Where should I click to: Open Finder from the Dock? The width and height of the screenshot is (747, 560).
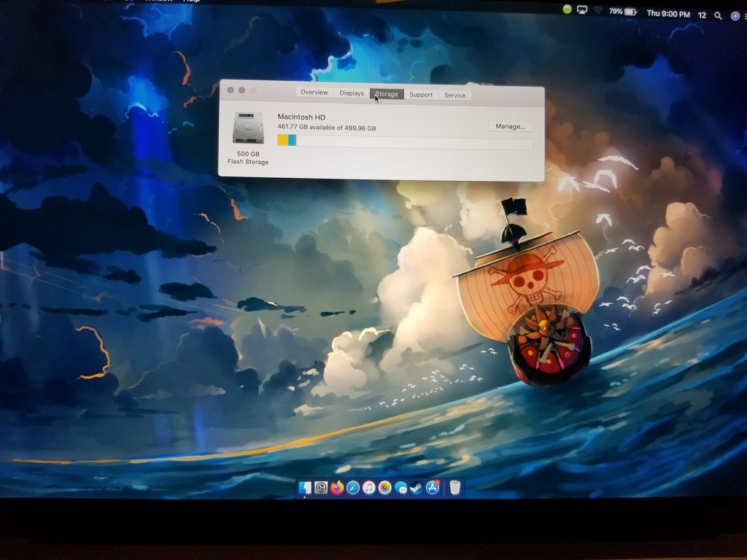coord(305,488)
